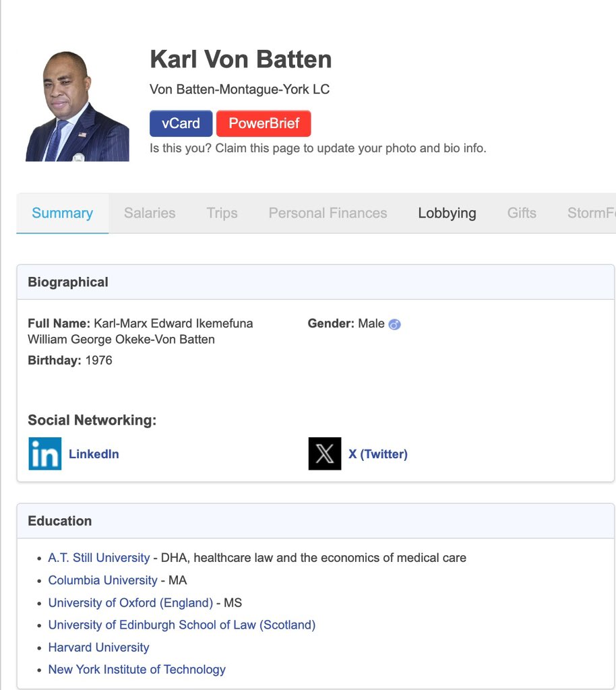The image size is (616, 690).
Task: Open the LinkedIn profile text link
Action: tap(94, 454)
